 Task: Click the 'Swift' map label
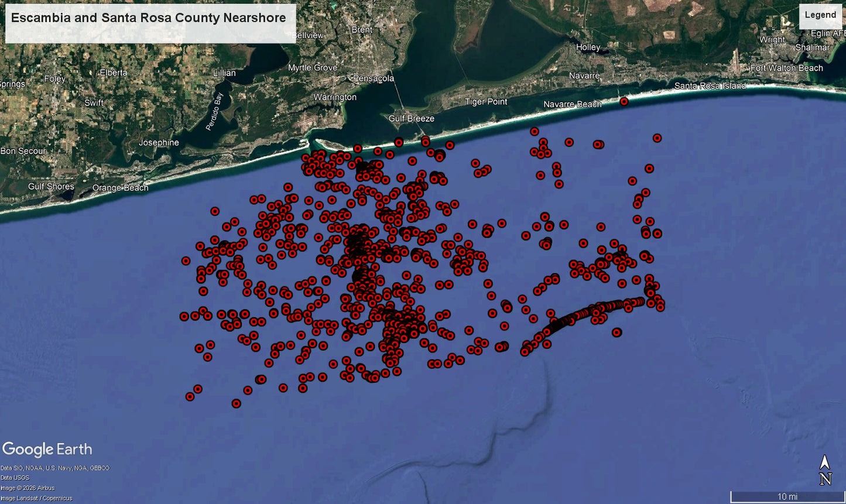click(94, 103)
